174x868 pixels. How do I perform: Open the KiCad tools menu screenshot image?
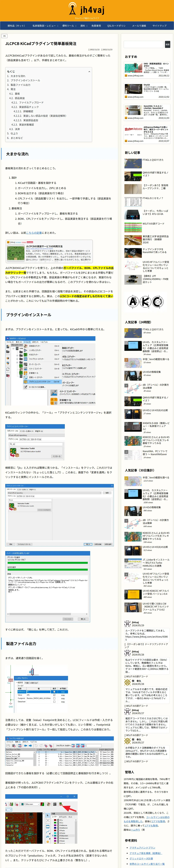coord(50,371)
